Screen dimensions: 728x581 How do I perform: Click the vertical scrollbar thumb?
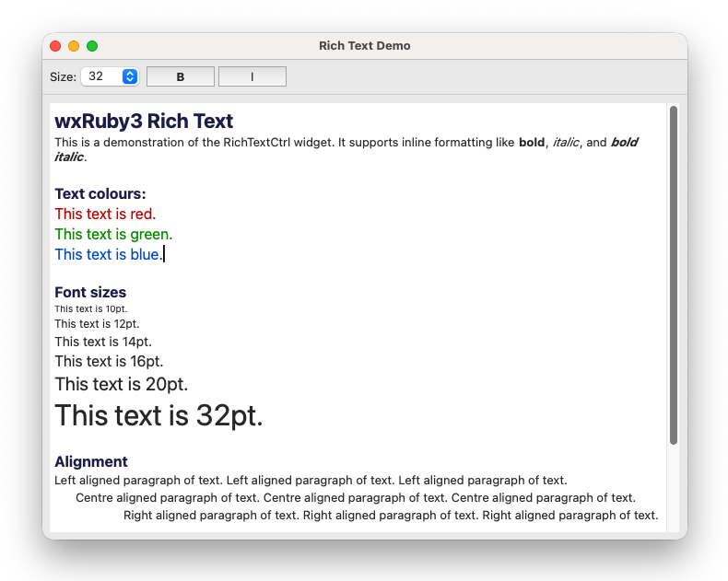click(674, 276)
